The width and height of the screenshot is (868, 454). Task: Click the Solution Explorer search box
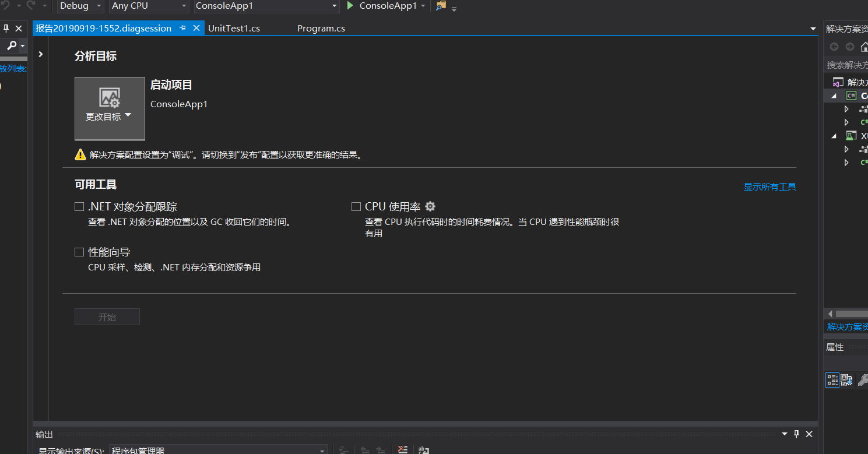(846, 65)
